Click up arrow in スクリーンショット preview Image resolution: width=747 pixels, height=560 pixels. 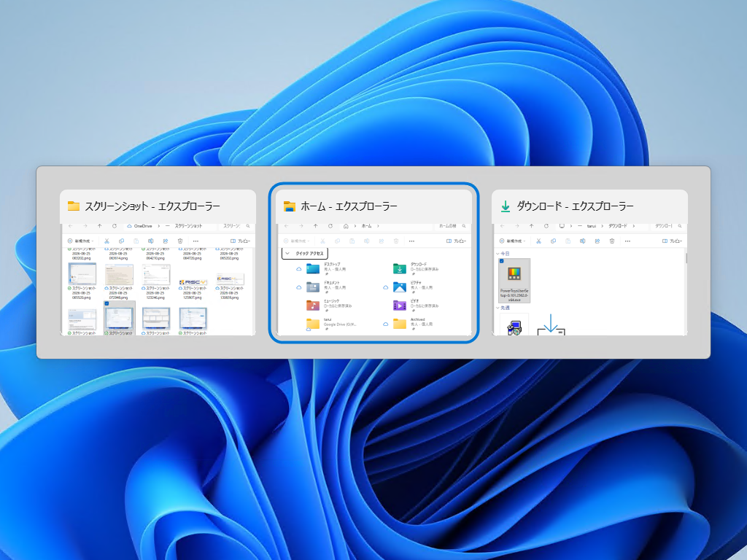pyautogui.click(x=99, y=226)
